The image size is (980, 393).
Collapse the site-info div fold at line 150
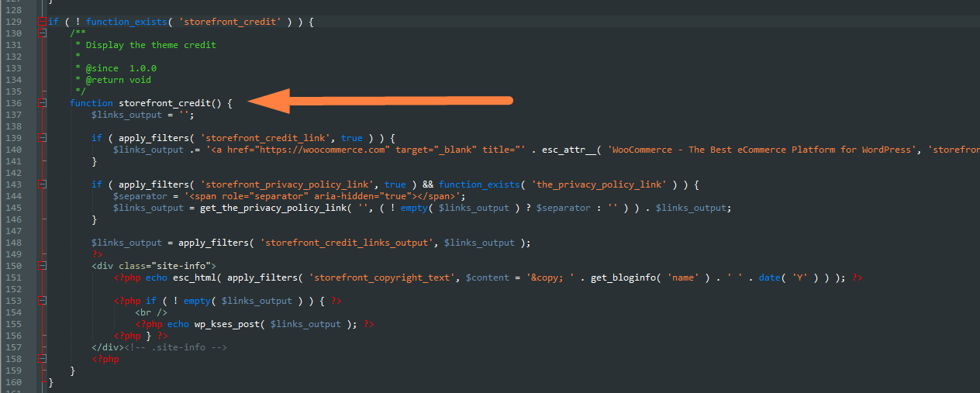(x=41, y=266)
